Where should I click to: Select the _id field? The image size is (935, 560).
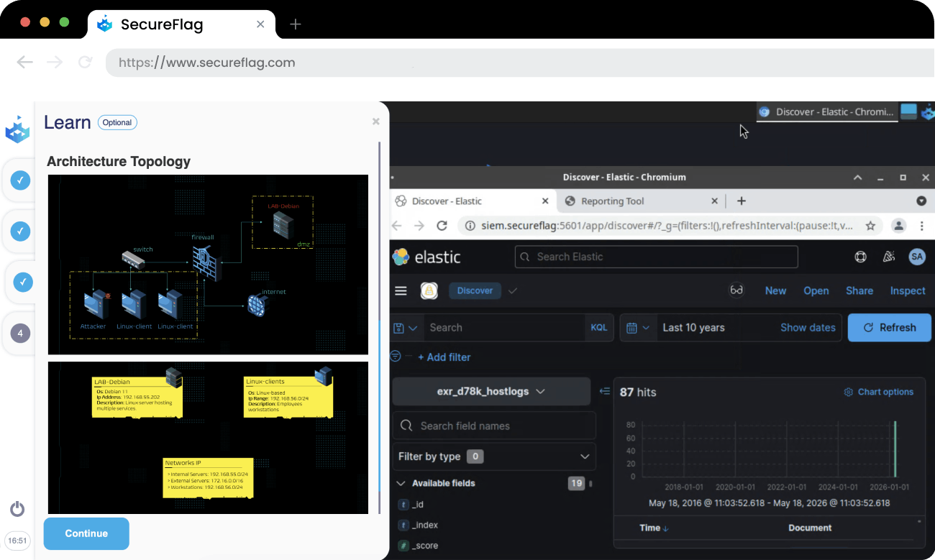point(418,505)
